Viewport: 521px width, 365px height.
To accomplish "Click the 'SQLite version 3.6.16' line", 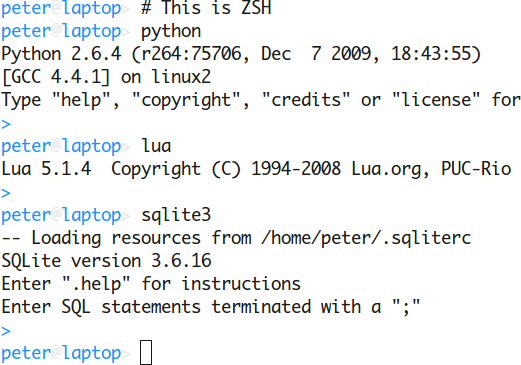I will (x=106, y=261).
